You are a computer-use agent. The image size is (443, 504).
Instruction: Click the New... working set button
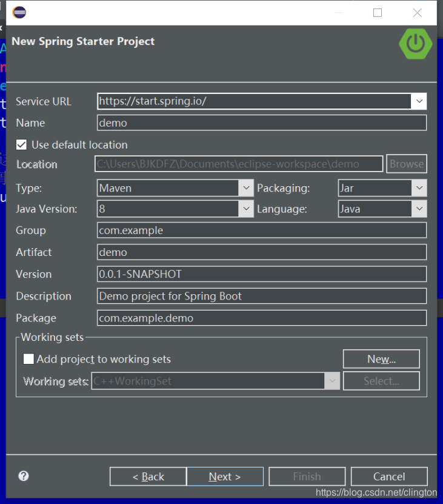[x=381, y=359]
